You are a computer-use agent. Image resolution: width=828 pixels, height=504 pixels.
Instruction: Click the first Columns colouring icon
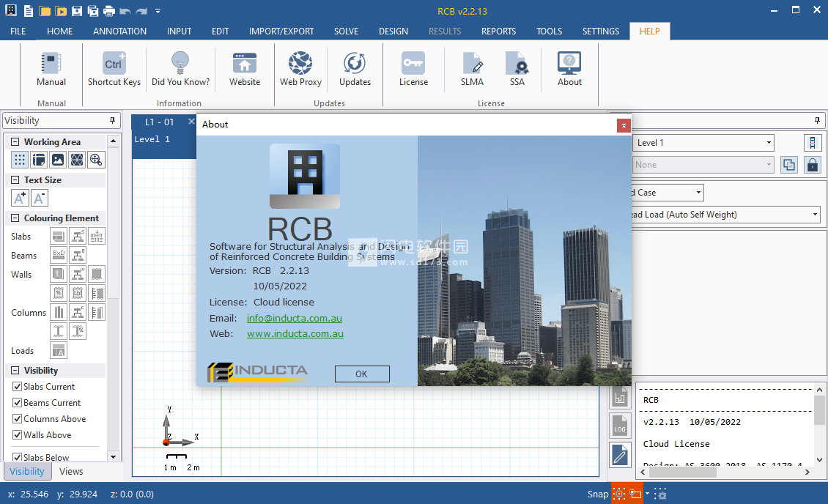click(59, 312)
